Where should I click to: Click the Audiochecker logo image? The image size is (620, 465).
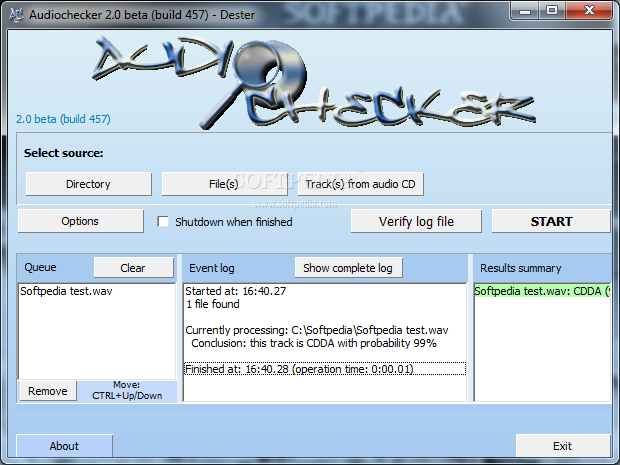(314, 83)
